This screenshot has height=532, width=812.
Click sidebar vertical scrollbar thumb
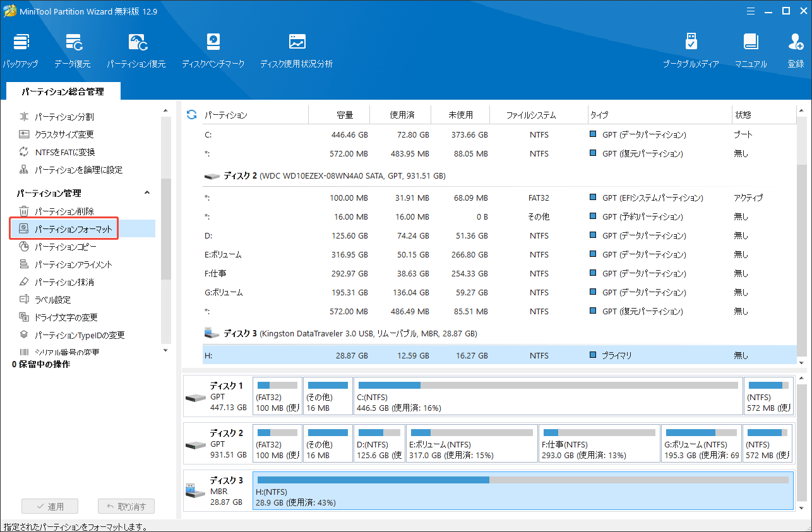click(166, 228)
